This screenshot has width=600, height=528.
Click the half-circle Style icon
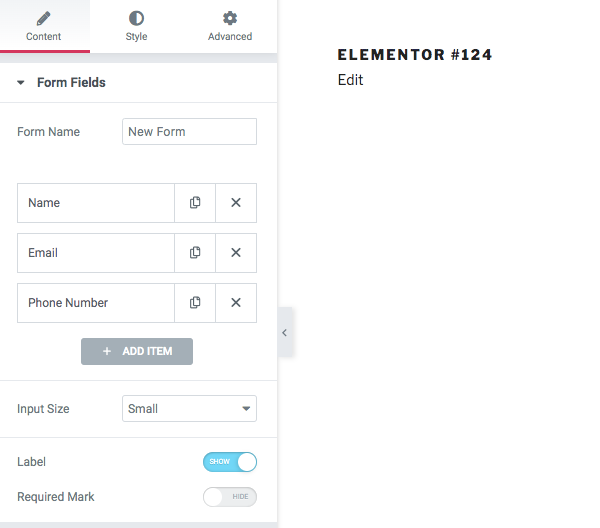(x=136, y=18)
